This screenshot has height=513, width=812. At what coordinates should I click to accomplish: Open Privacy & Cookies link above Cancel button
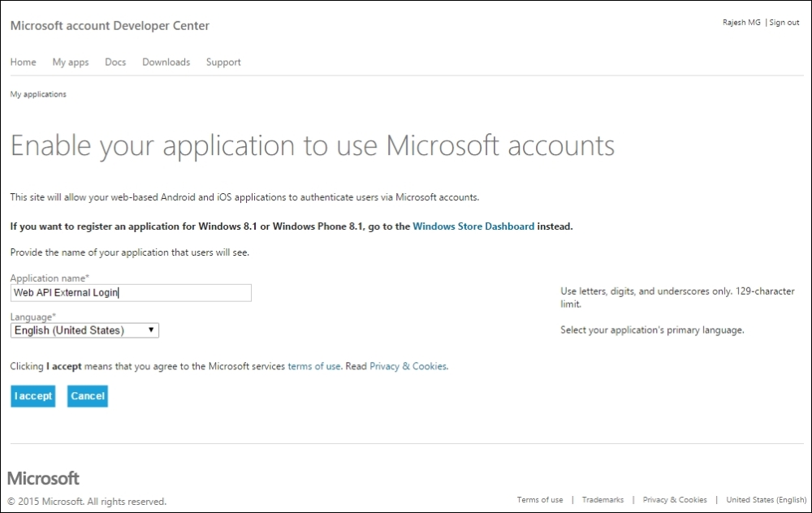[408, 366]
